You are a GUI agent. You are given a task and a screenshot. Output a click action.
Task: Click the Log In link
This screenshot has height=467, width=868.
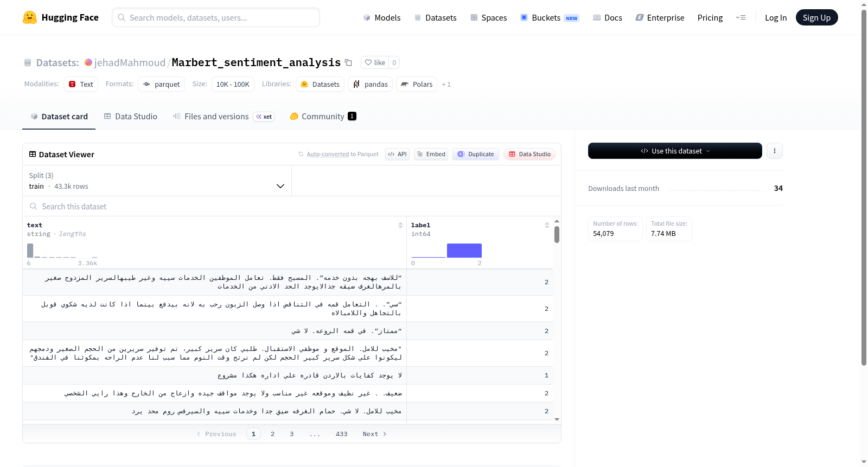(776, 17)
